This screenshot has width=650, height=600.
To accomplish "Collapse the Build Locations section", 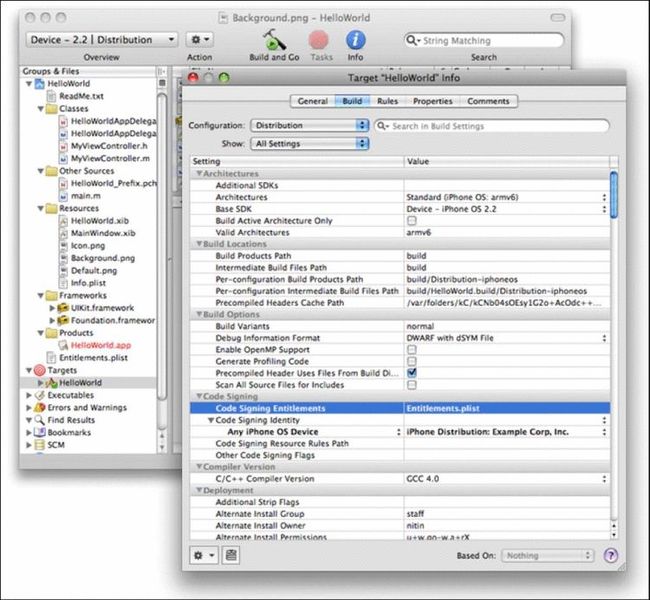I will coord(199,244).
